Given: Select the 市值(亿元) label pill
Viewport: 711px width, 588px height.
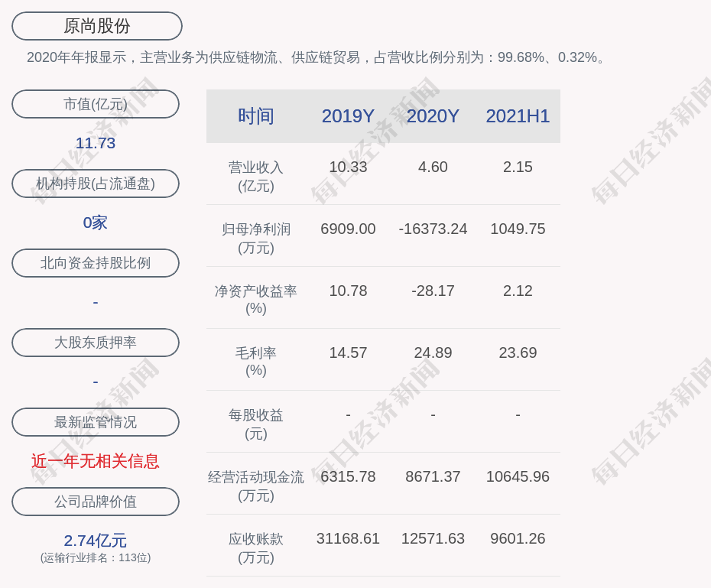Looking at the screenshot, I should point(96,104).
